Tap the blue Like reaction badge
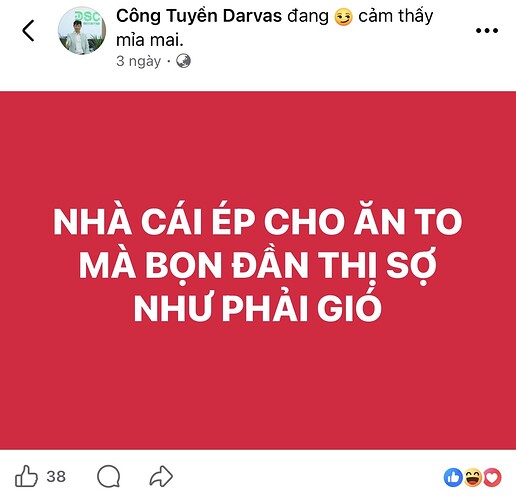The height and width of the screenshot is (500, 516). click(453, 477)
